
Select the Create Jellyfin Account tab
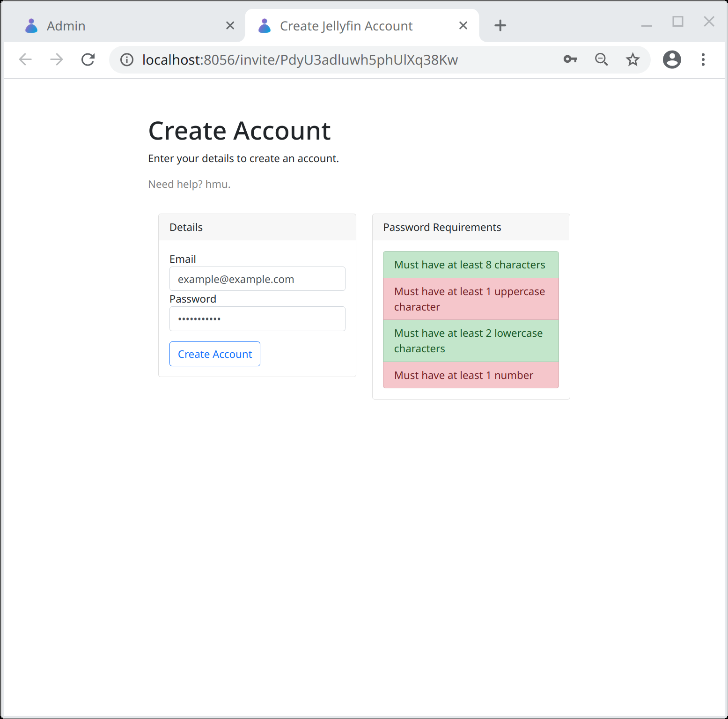(x=346, y=26)
